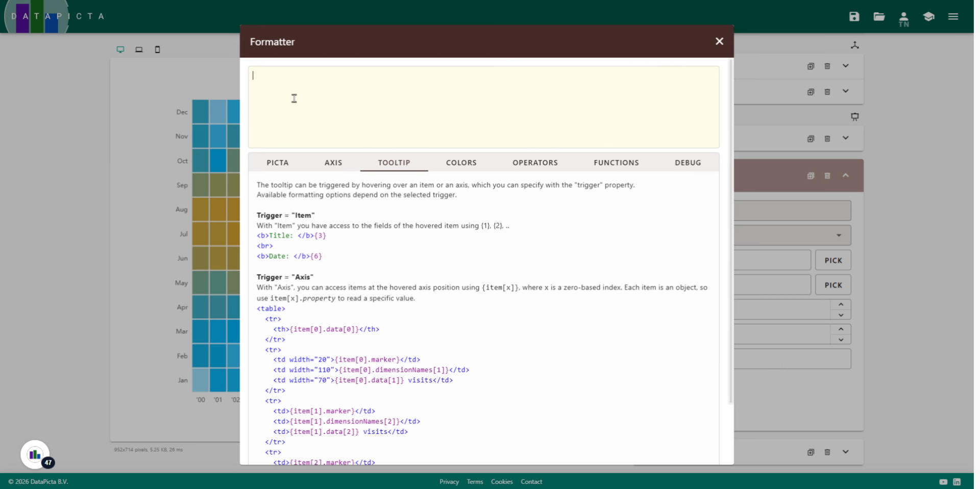Duplicate the third right-panel row
This screenshot has height=489, width=980.
click(x=811, y=139)
